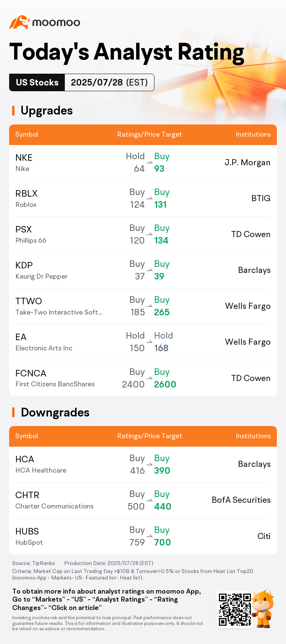
Task: Click the green 2600 price target
Action: (x=165, y=384)
